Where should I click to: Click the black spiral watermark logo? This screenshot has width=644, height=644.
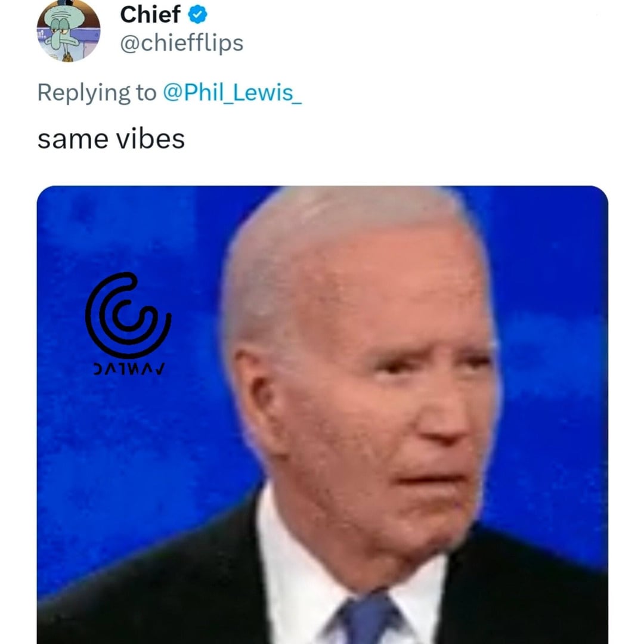[x=128, y=315]
